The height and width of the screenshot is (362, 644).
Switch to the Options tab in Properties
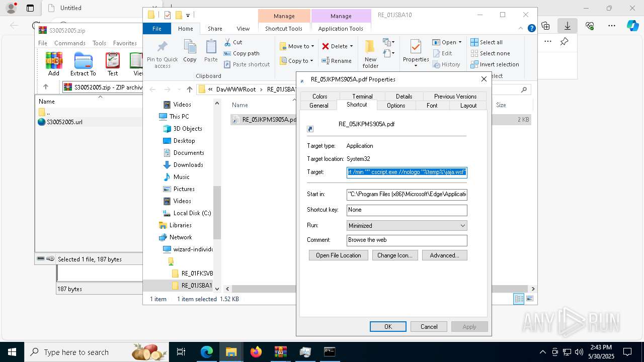(x=396, y=106)
